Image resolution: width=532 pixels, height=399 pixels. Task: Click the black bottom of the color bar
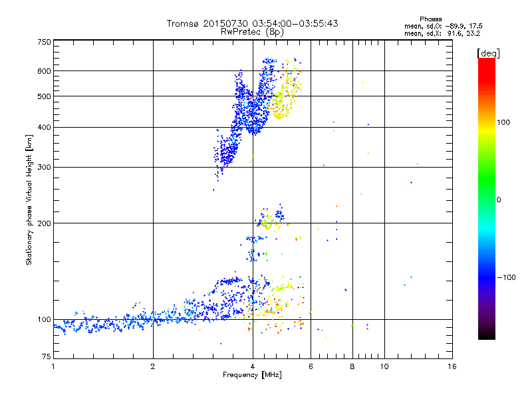pyautogui.click(x=487, y=336)
